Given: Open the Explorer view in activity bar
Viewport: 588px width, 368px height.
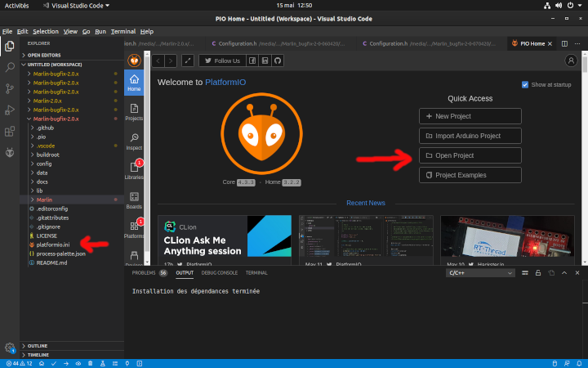Looking at the screenshot, I should tap(10, 46).
